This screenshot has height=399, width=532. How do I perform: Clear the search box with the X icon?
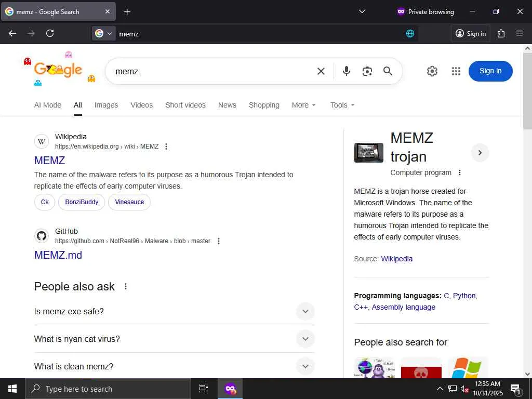pos(321,71)
